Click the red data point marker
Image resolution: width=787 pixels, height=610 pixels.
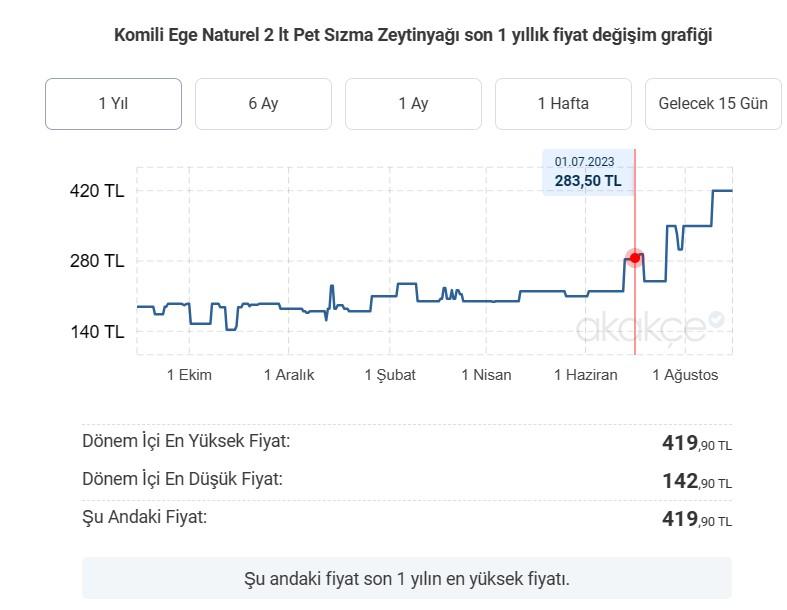(634, 258)
